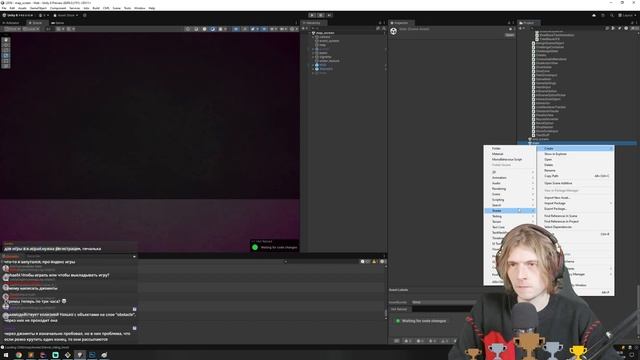Viewport: 640px width, 360px height.
Task: Open the Help menu
Action: pyautogui.click(x=152, y=8)
